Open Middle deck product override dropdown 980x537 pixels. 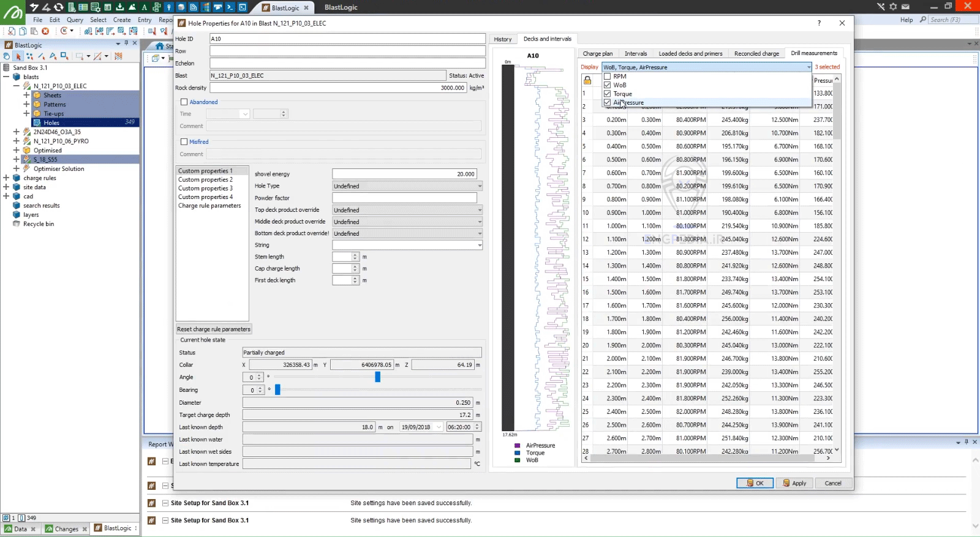point(407,222)
